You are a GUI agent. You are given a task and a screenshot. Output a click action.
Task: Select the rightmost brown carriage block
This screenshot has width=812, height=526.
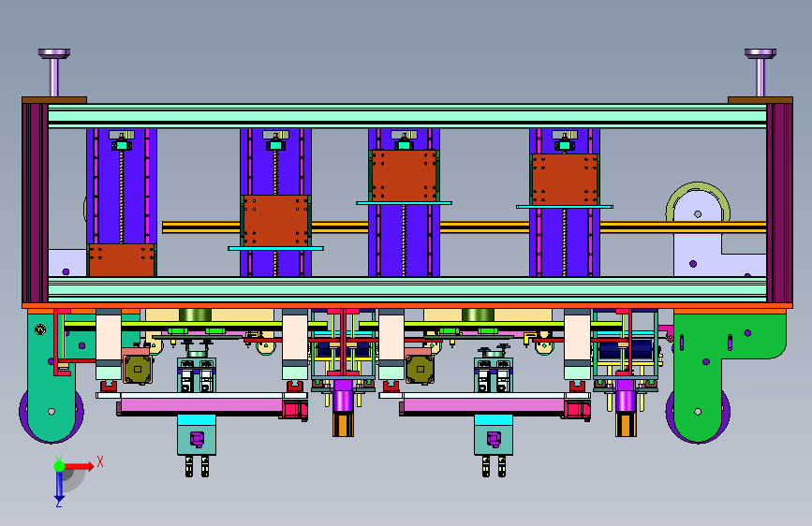click(x=565, y=180)
